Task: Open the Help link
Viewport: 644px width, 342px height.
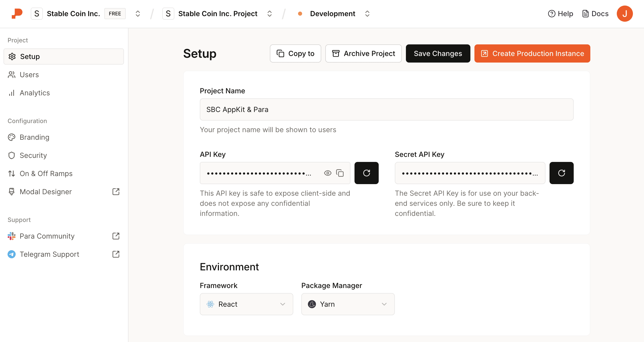Action: (560, 14)
